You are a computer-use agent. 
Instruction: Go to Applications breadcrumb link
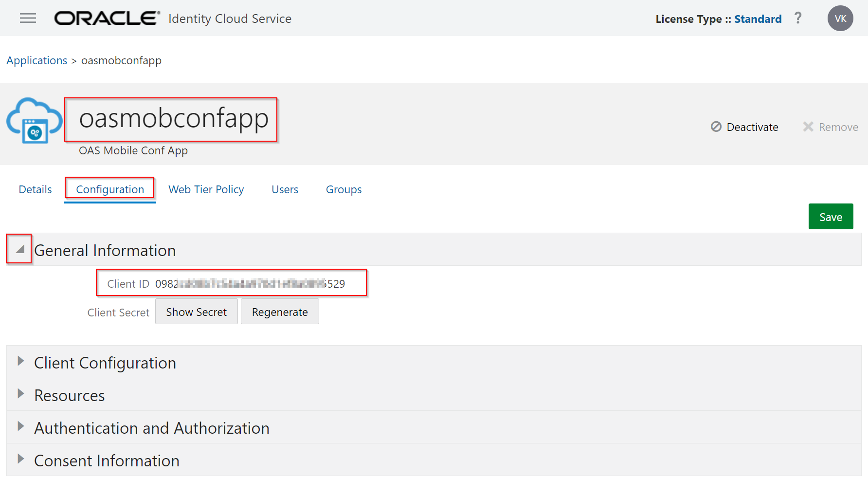(37, 60)
